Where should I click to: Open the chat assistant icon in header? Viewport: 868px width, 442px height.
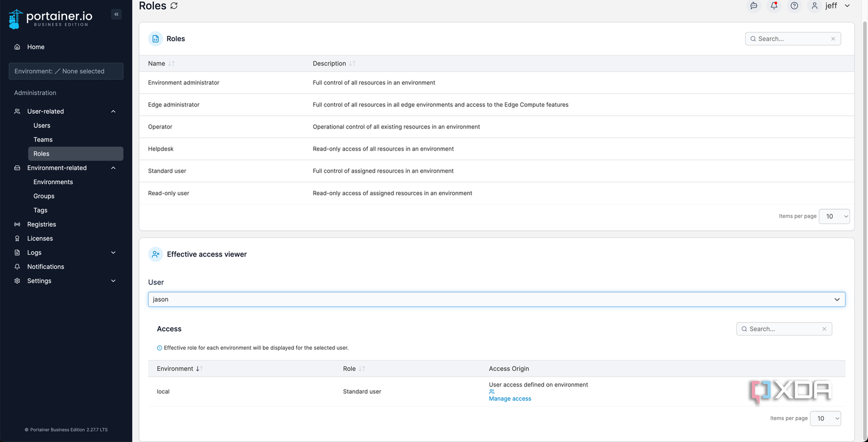coord(753,6)
